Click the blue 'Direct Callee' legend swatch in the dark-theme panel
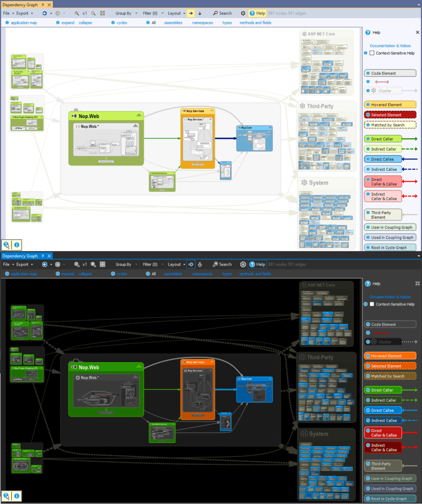 point(383,410)
